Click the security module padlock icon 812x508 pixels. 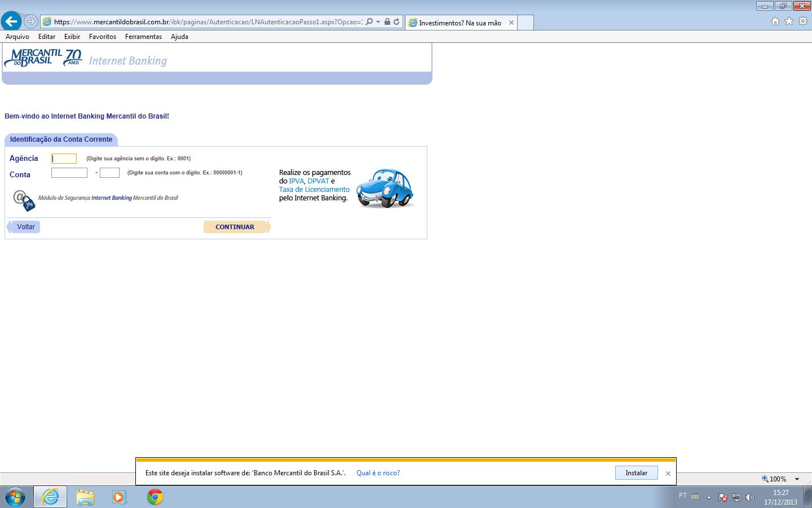coord(24,200)
